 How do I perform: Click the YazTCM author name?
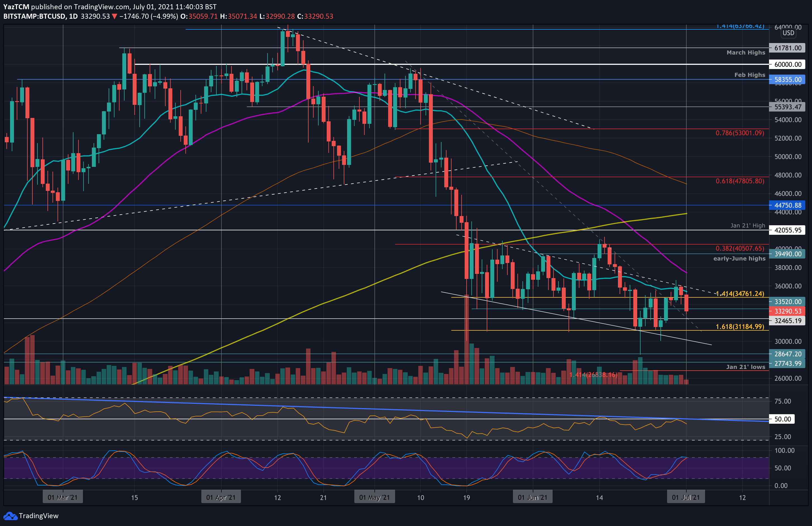16,6
